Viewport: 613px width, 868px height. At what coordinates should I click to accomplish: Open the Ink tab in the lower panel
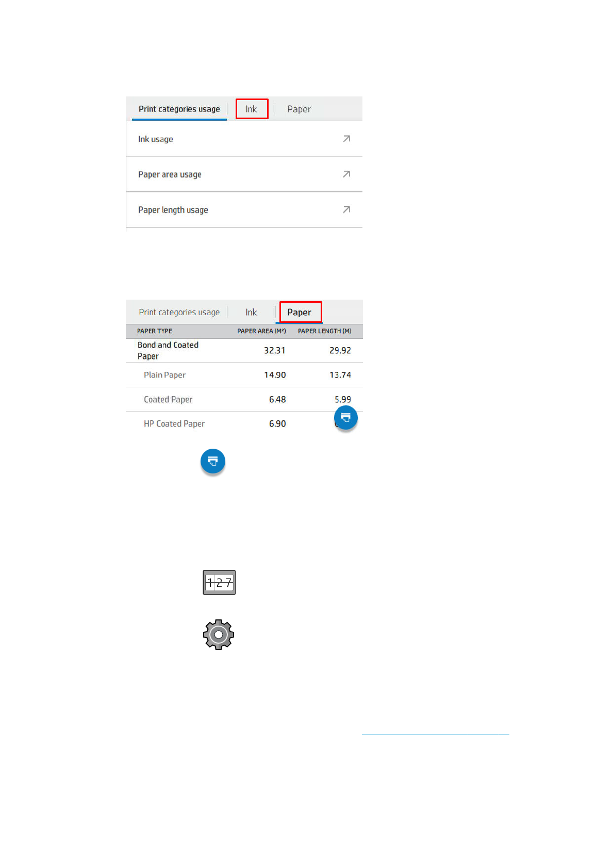[251, 312]
